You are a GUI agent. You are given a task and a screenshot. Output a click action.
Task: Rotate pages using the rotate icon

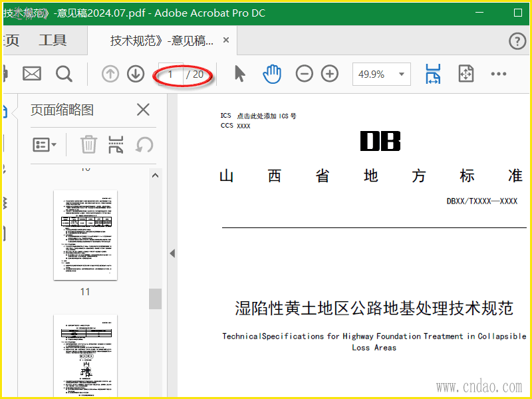pos(144,145)
